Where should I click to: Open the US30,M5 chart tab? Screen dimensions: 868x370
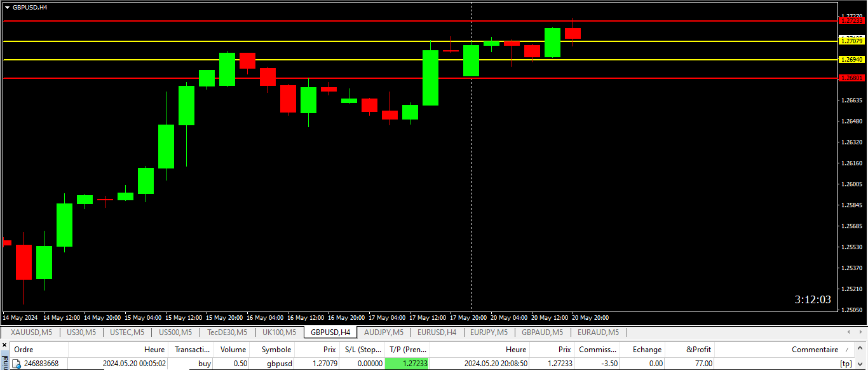pos(81,332)
